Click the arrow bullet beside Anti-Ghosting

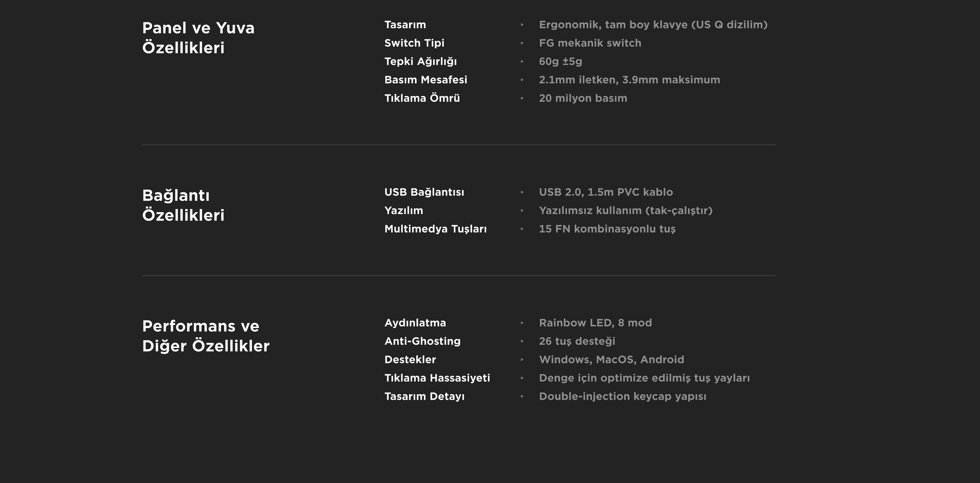(522, 341)
